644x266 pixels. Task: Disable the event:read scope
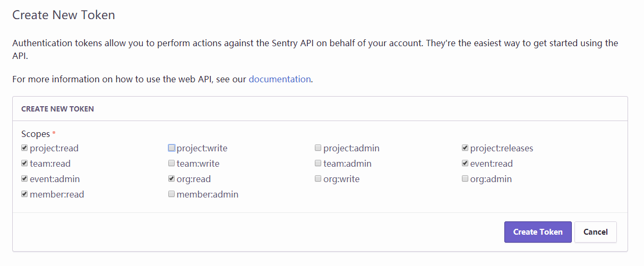pos(465,164)
